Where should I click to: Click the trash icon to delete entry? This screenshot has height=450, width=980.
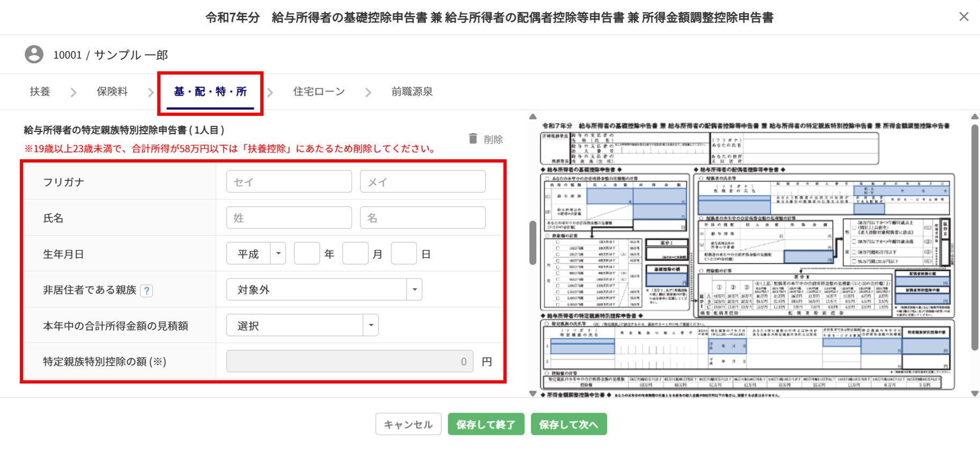pyautogui.click(x=473, y=139)
